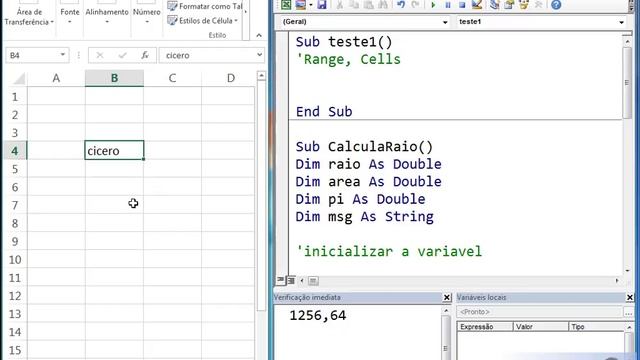
Task: Toggle Design Mode icon in VBA toolbar
Action: (477, 4)
